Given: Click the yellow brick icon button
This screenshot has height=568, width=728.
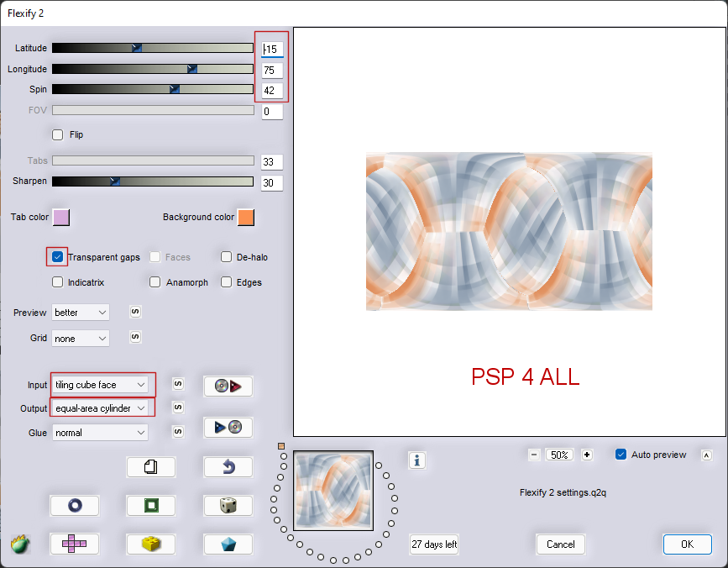Looking at the screenshot, I should [150, 544].
